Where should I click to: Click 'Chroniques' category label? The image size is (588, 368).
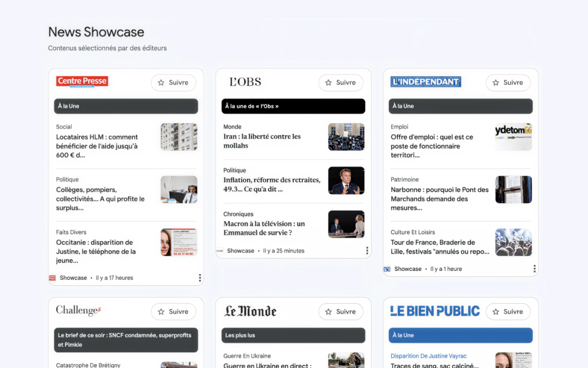(238, 214)
